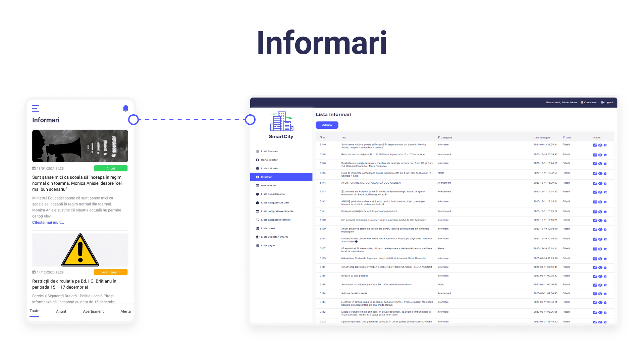Open the mobile hamburger menu

tap(36, 108)
